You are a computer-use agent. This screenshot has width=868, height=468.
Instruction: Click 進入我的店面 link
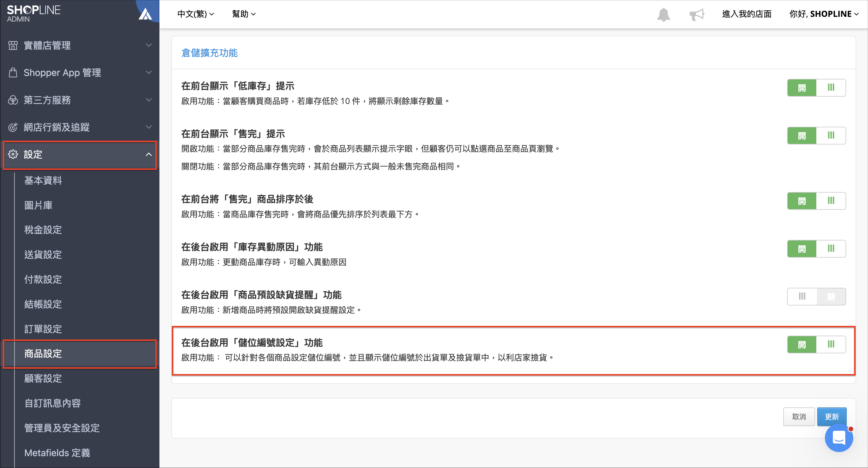point(747,14)
